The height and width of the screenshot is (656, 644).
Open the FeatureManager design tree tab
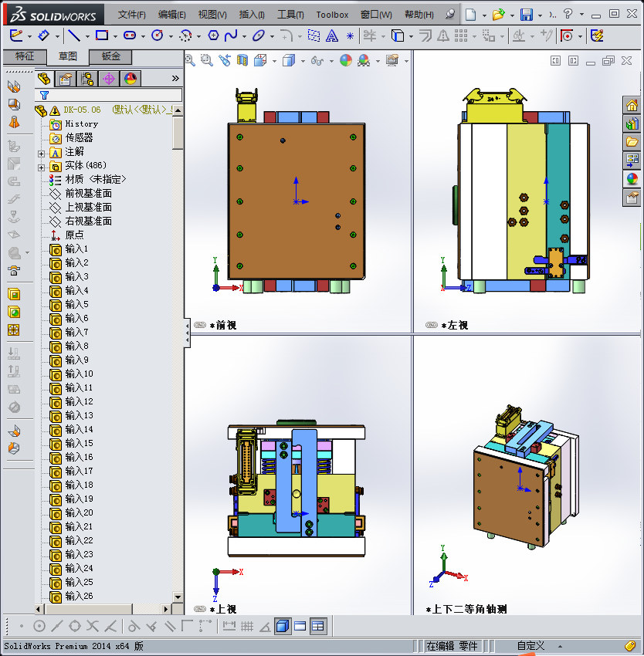(44, 79)
